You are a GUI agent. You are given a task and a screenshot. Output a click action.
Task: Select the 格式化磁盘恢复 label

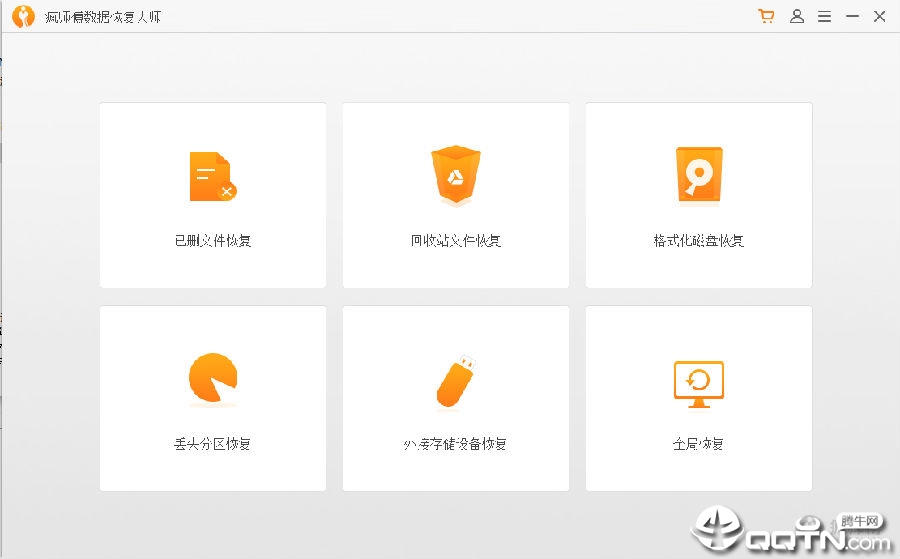pyautogui.click(x=699, y=240)
